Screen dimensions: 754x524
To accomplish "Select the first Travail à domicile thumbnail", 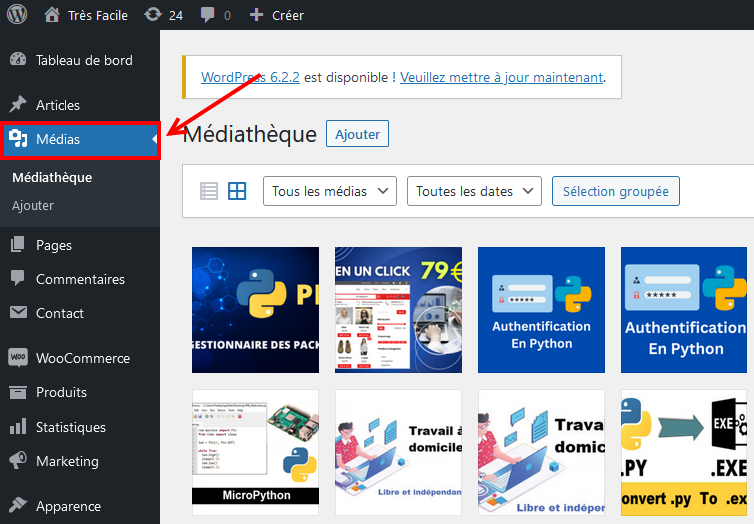I will 398,452.
